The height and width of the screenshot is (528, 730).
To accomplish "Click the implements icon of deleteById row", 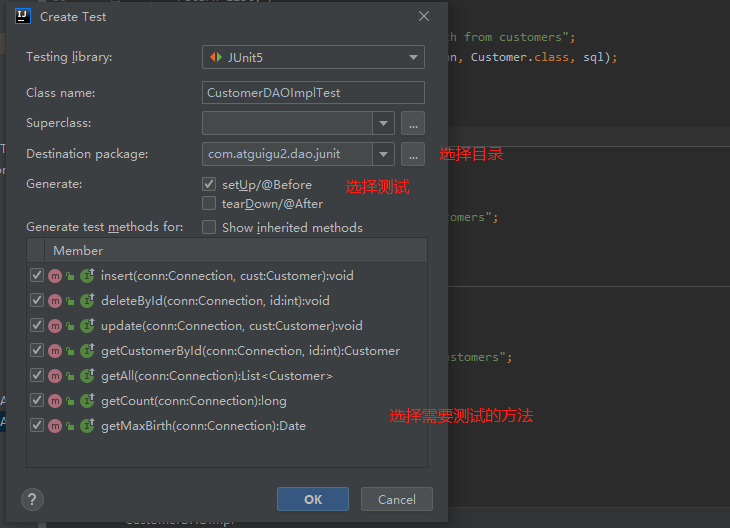I will point(88,301).
